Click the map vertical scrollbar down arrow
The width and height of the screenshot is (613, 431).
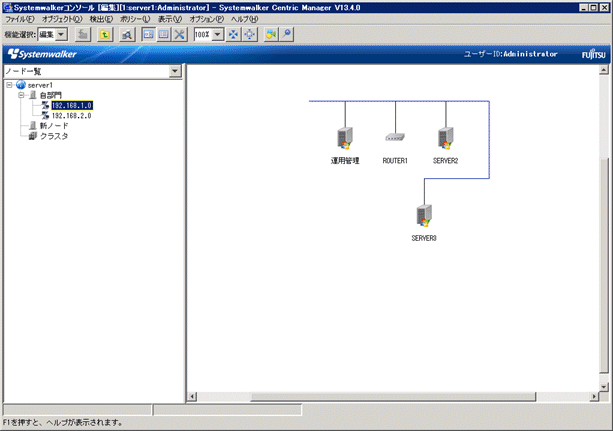pos(604,387)
